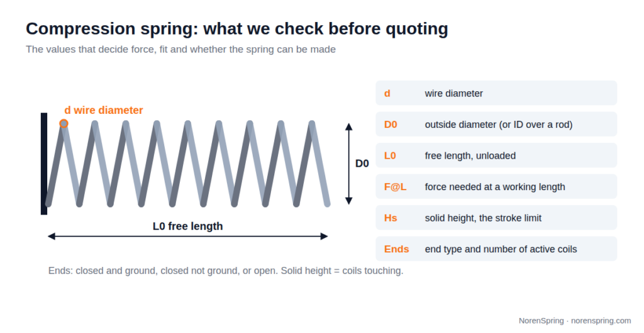
Task: Click 'end type and number of active coils' row
Action: [x=496, y=249]
